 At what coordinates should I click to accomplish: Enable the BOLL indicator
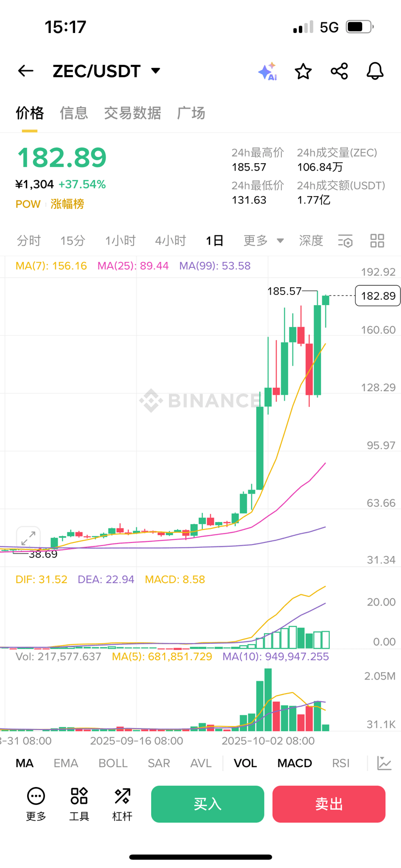(113, 763)
